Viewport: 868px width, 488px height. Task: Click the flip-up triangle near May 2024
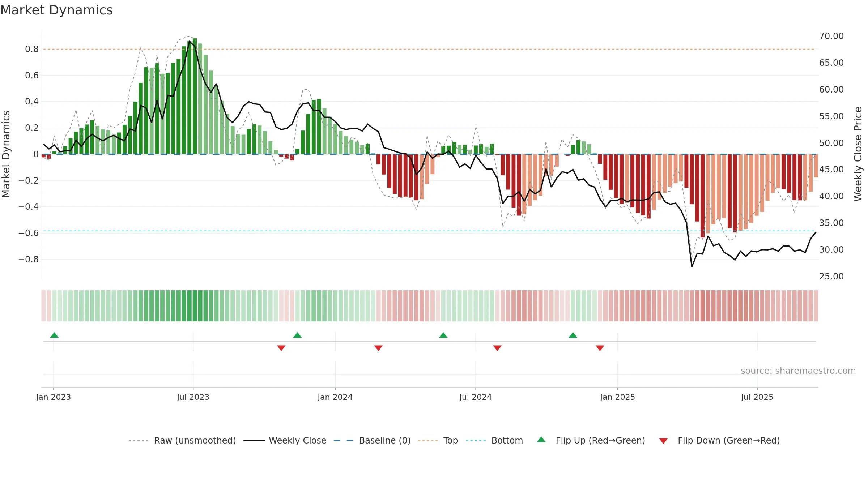(443, 335)
